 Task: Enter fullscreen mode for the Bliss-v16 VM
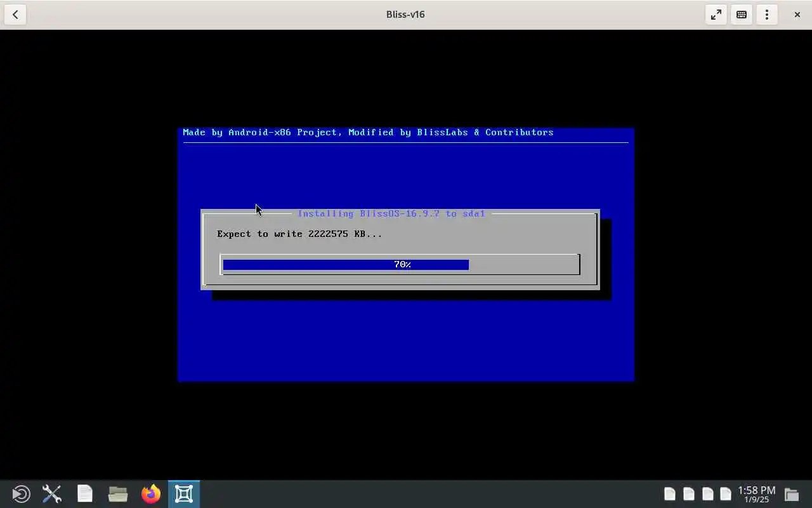716,14
